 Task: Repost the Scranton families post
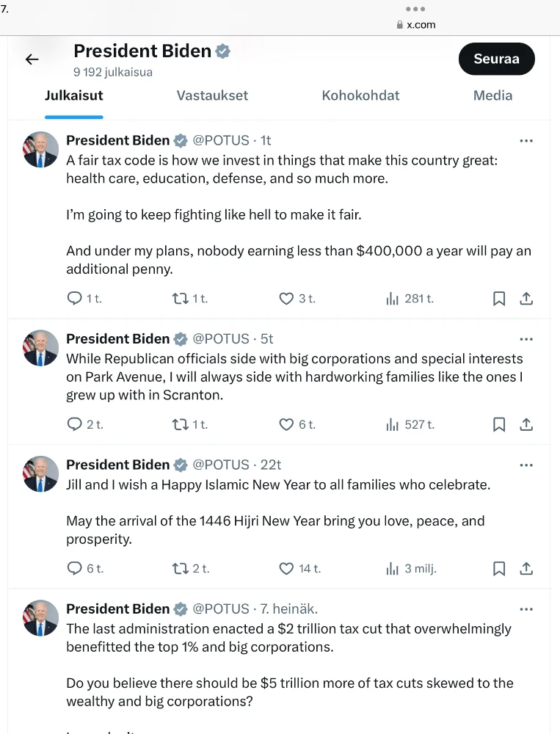[180, 424]
